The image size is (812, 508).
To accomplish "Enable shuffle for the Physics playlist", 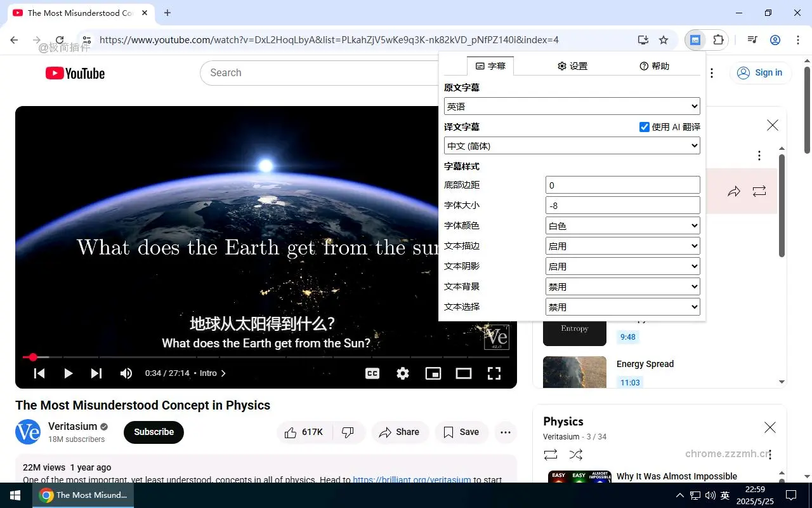I will point(575,455).
